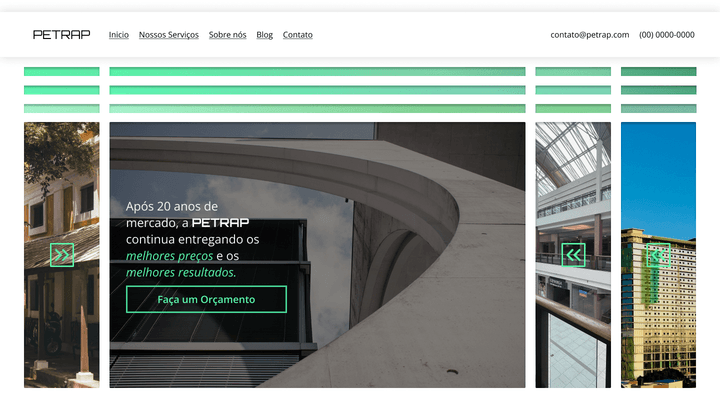
Task: Click the top green bar above the leftmost image
Action: coord(61,72)
